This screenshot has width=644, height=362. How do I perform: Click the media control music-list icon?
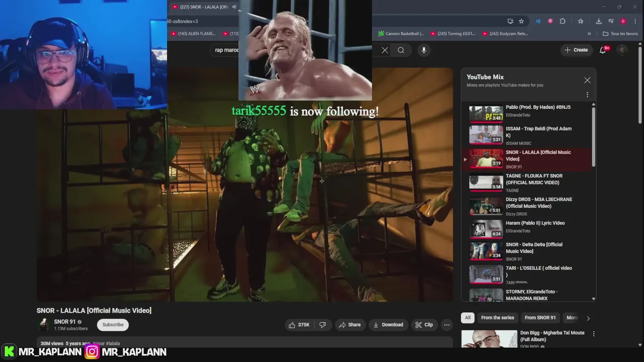pos(611,21)
